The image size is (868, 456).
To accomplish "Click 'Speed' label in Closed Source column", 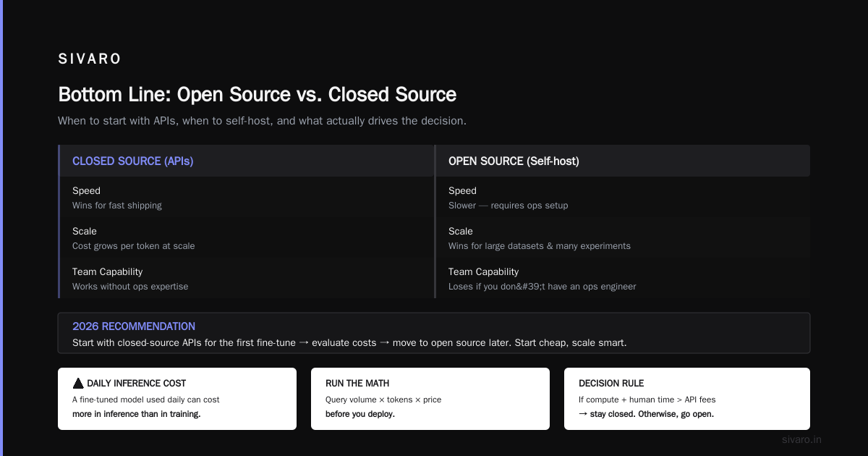I will point(86,191).
